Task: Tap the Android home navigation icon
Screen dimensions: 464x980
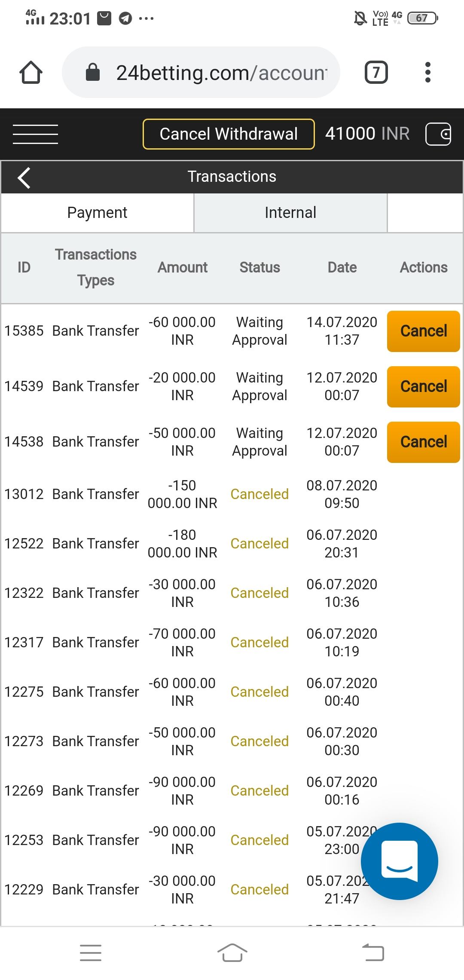Action: click(x=232, y=952)
